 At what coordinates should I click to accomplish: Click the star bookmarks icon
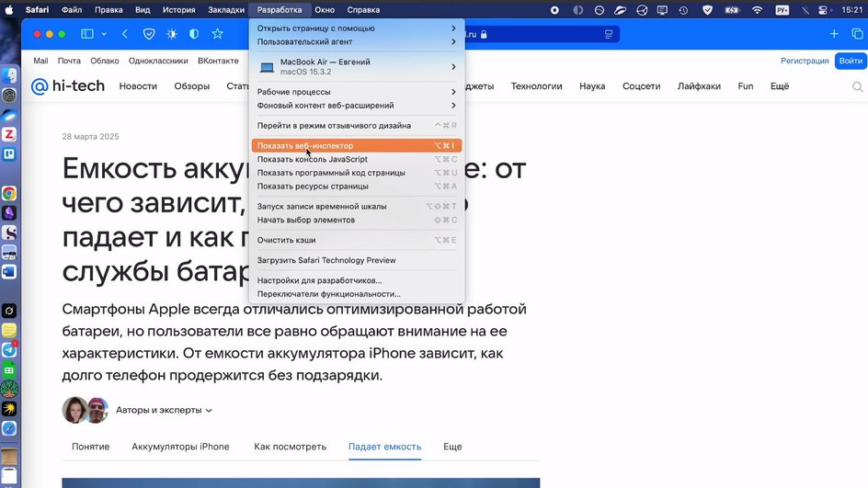[217, 34]
